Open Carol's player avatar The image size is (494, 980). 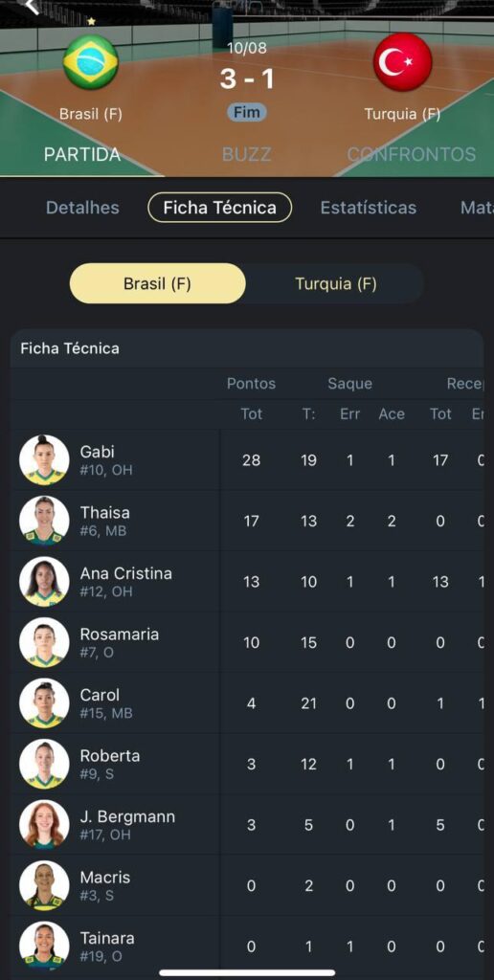[x=44, y=703]
